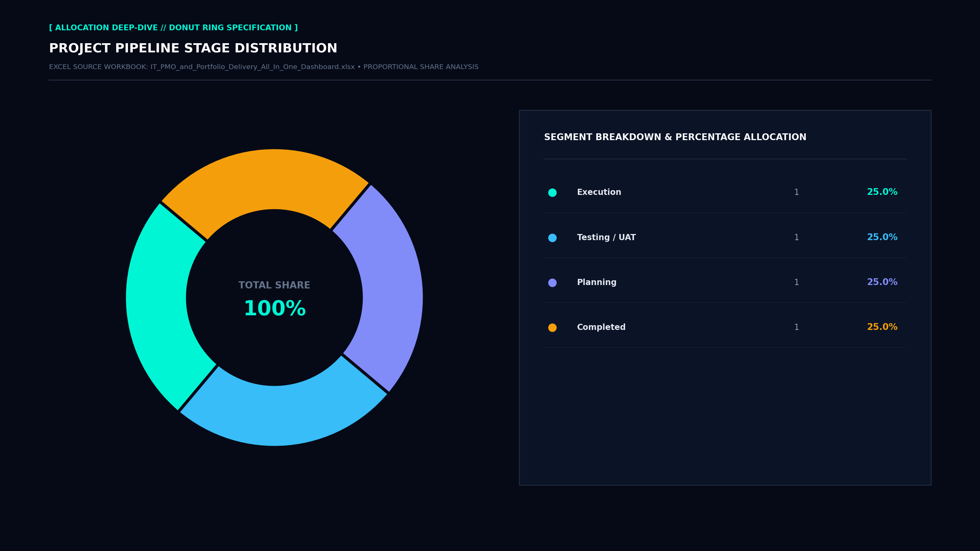Click the teal Execution legend dot
The image size is (980, 551).
pyautogui.click(x=552, y=193)
